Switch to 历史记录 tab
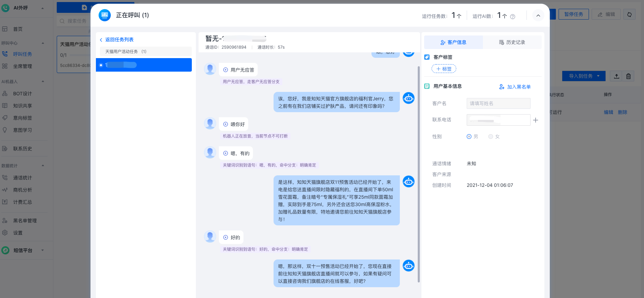The height and width of the screenshot is (298, 644). [x=512, y=42]
